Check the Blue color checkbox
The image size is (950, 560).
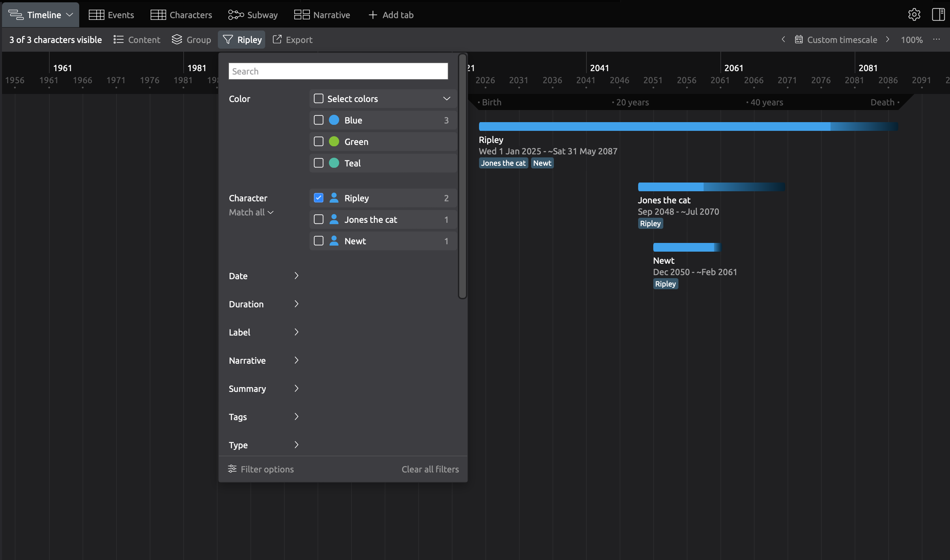pyautogui.click(x=319, y=120)
